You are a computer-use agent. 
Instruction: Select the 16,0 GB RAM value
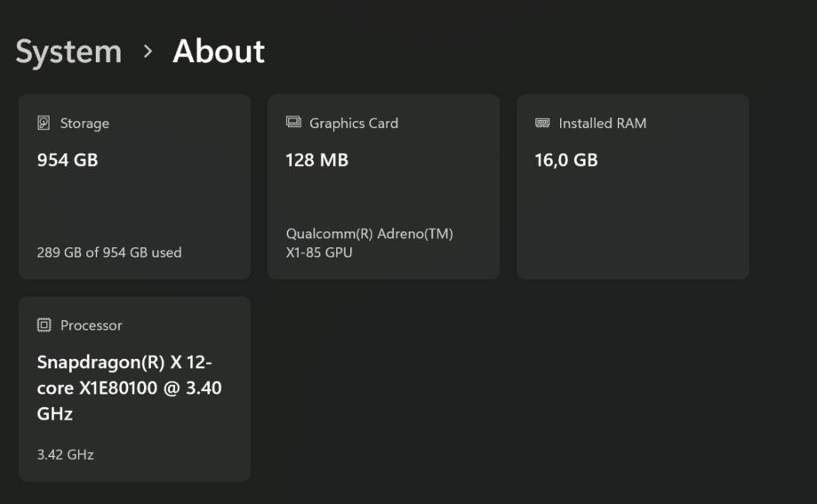point(565,161)
